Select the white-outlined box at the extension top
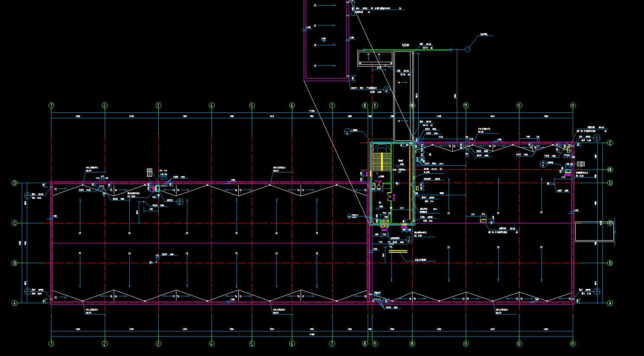 coord(375,58)
